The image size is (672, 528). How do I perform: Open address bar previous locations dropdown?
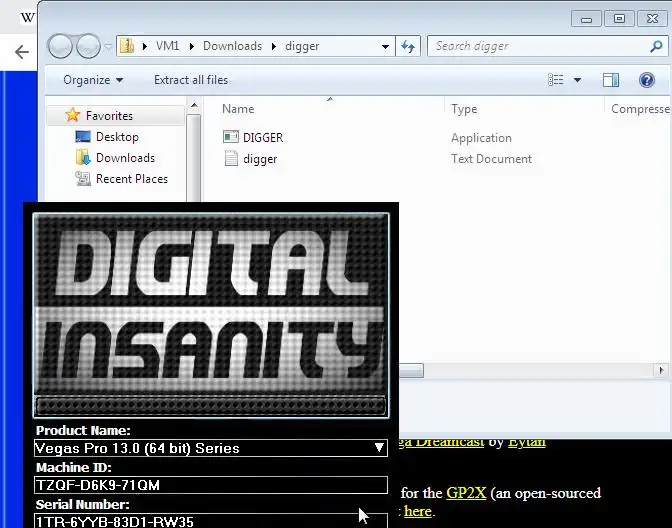(x=385, y=46)
